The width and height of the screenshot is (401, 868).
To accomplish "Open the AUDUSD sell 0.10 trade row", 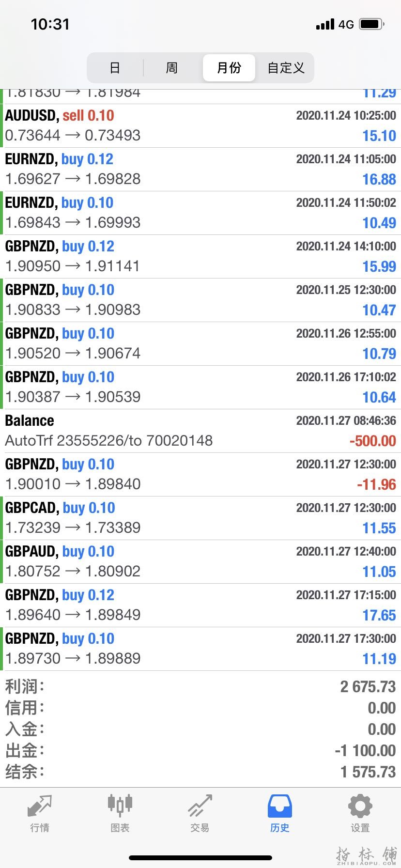I will click(200, 126).
